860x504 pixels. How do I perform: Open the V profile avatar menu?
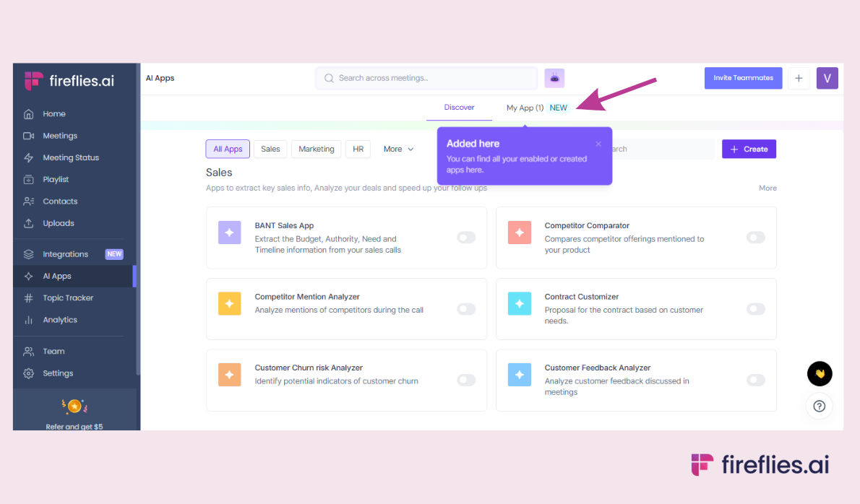pyautogui.click(x=827, y=78)
